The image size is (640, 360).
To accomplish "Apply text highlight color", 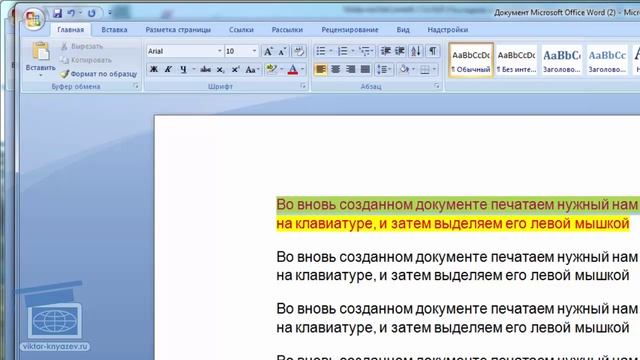I will [271, 69].
